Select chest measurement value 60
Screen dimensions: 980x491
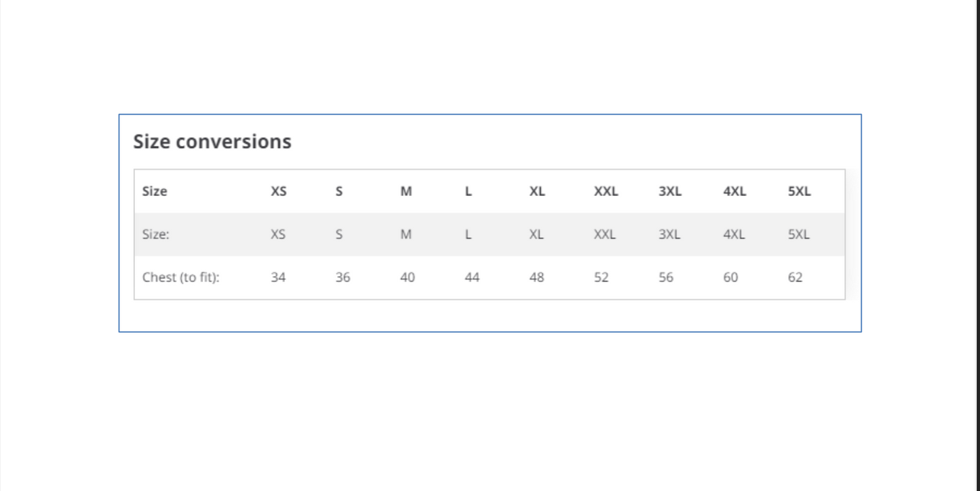click(x=730, y=277)
